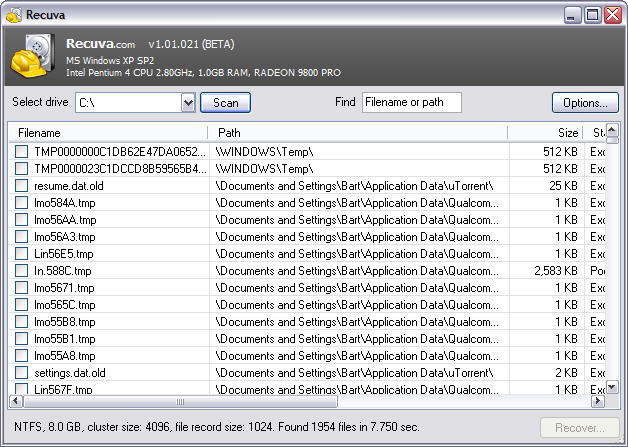Select checkbox for resume.dat.old

(x=22, y=185)
